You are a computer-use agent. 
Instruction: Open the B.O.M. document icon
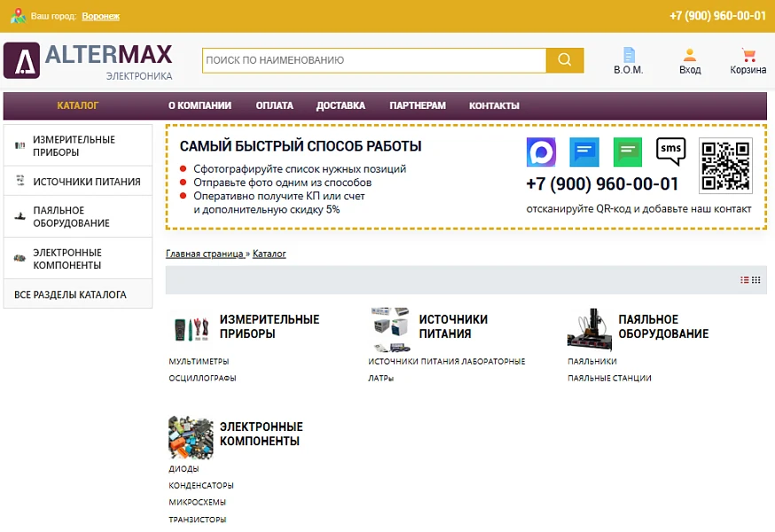[x=629, y=54]
